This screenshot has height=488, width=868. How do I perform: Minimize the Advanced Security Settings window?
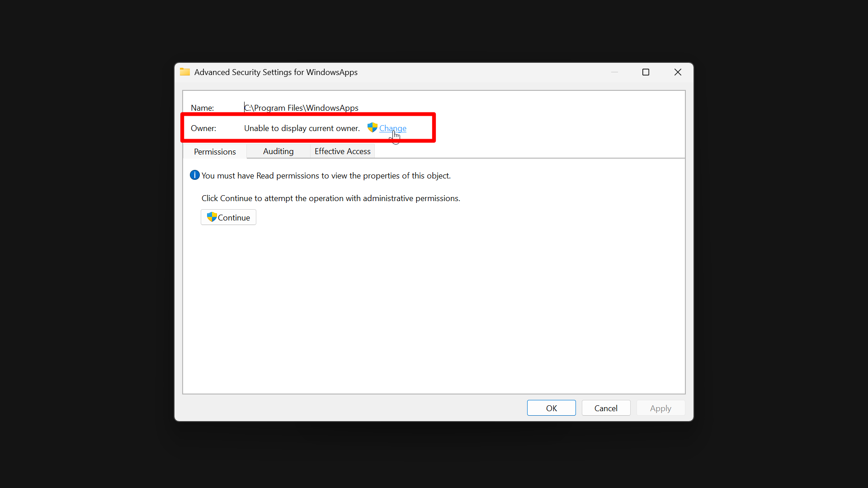(x=614, y=72)
